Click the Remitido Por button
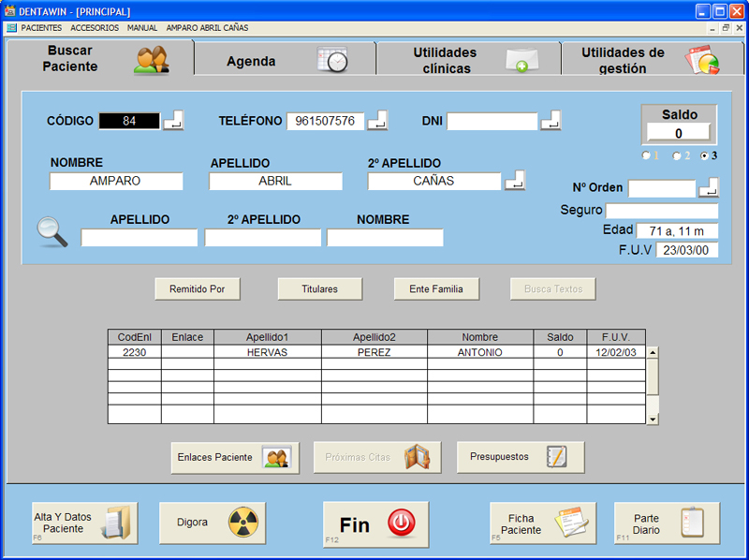 pyautogui.click(x=197, y=289)
